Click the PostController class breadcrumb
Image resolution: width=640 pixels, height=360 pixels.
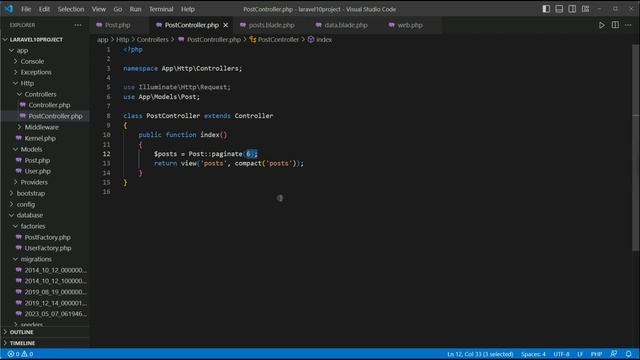click(274, 40)
